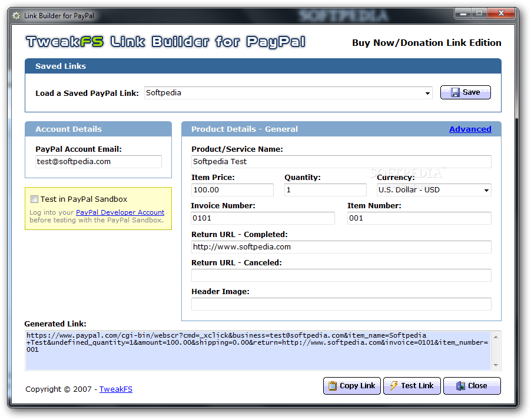The width and height of the screenshot is (531, 420).
Task: Open the saved PayPal link dropdown
Action: [428, 93]
